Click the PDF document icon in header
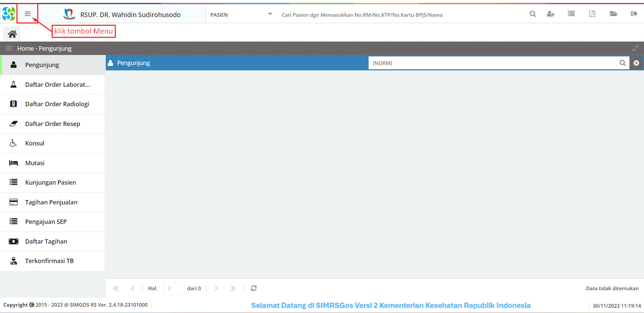The height and width of the screenshot is (313, 644). (x=592, y=14)
